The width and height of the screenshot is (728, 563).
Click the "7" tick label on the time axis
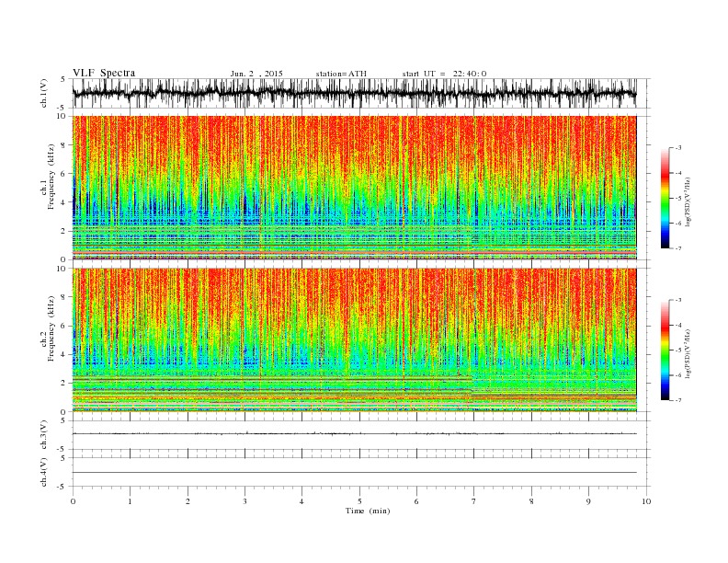474,501
